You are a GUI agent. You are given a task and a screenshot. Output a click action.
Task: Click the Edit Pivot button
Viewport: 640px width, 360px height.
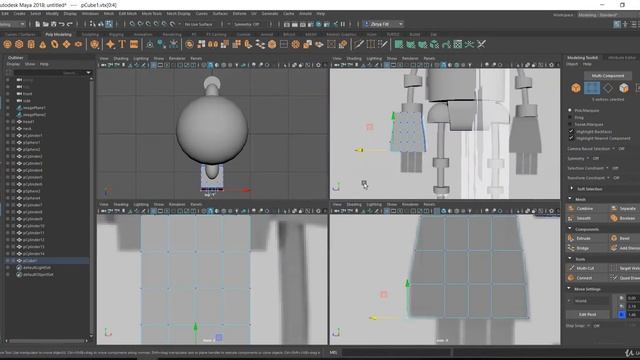click(588, 314)
